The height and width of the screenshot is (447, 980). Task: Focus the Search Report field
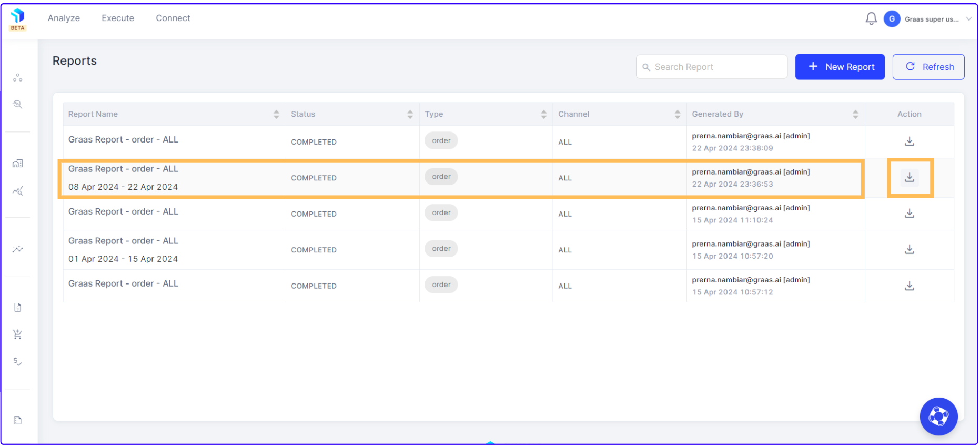[712, 67]
